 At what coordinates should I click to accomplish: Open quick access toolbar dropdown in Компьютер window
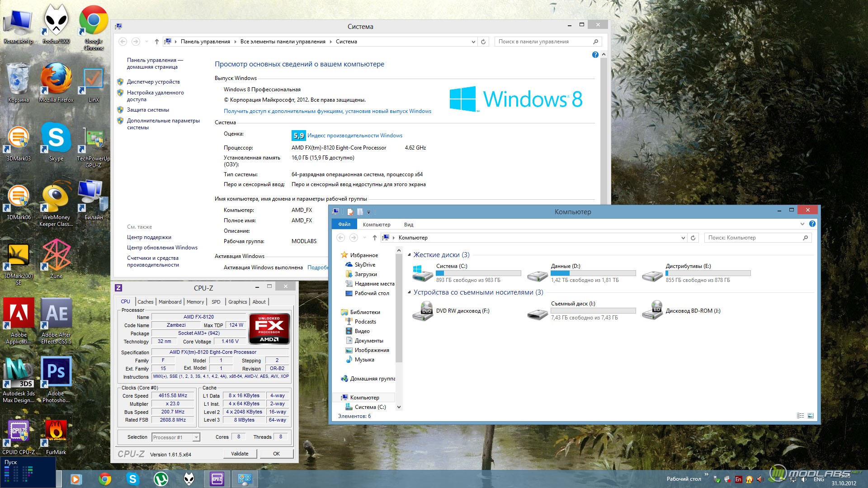[369, 212]
